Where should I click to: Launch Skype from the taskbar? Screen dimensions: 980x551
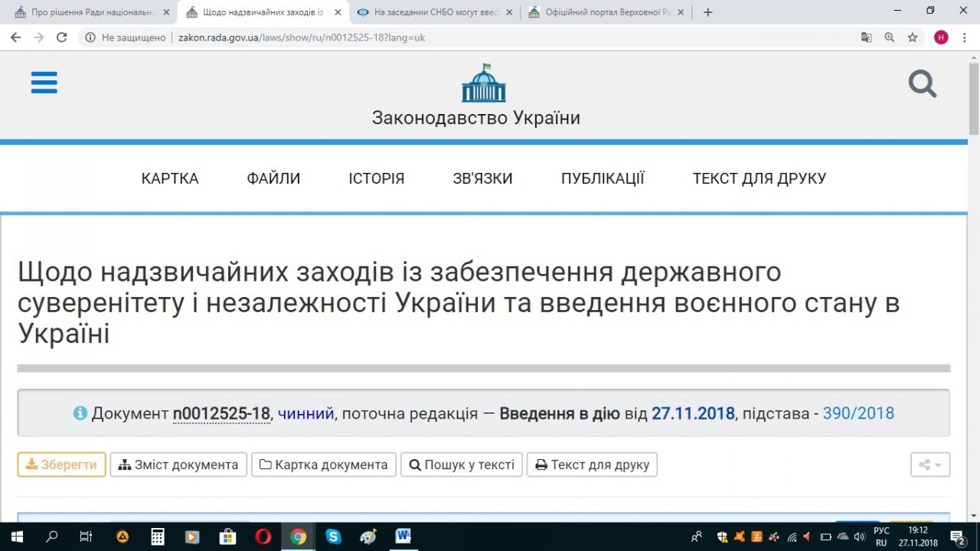tap(333, 536)
